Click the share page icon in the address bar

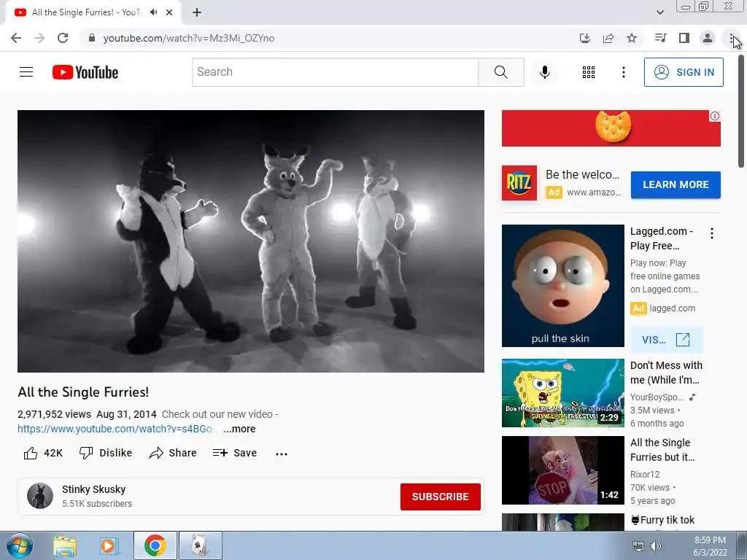pyautogui.click(x=608, y=38)
